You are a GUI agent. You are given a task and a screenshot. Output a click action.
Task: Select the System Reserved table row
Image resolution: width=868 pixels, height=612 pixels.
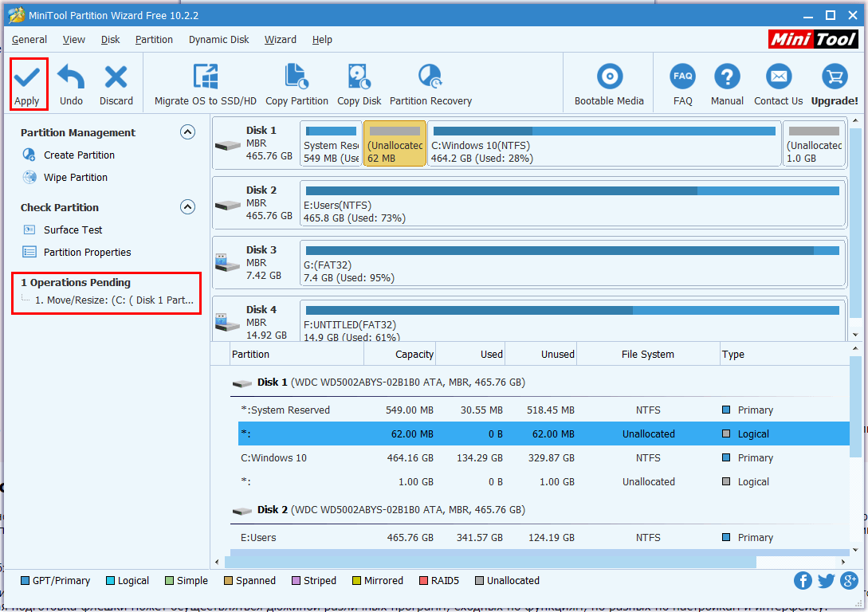(x=544, y=410)
